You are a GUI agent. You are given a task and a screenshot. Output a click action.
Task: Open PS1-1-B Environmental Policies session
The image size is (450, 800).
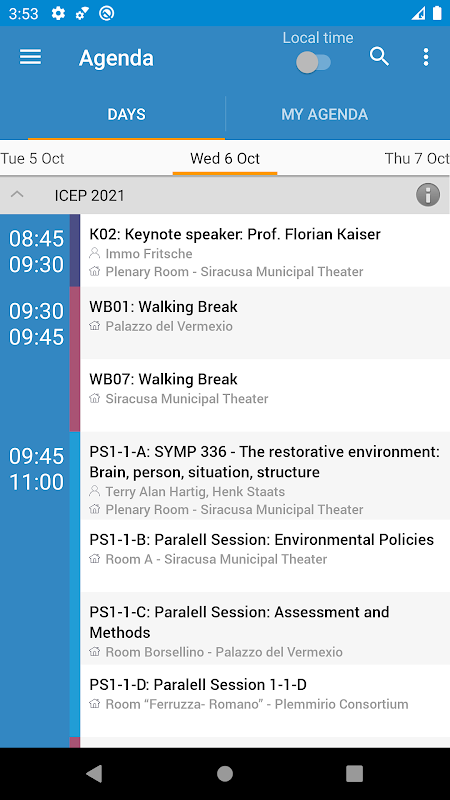coord(265,556)
